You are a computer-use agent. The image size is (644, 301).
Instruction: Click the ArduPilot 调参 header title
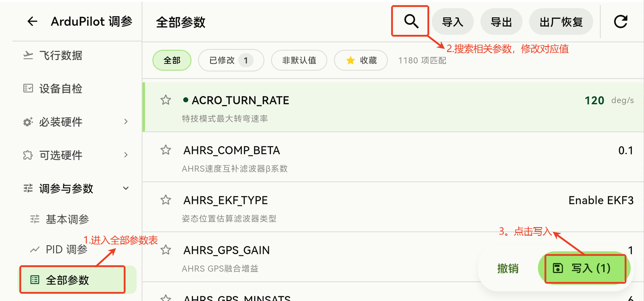[92, 21]
